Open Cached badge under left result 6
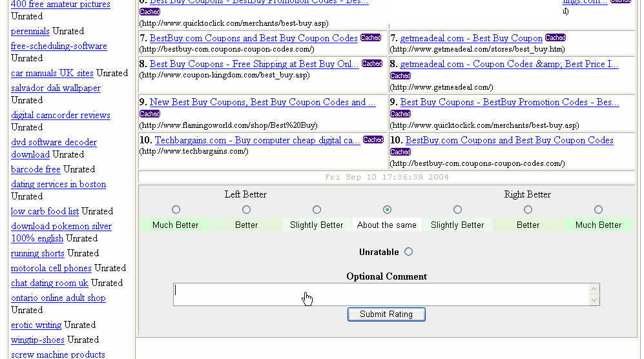The image size is (644, 359). (150, 12)
